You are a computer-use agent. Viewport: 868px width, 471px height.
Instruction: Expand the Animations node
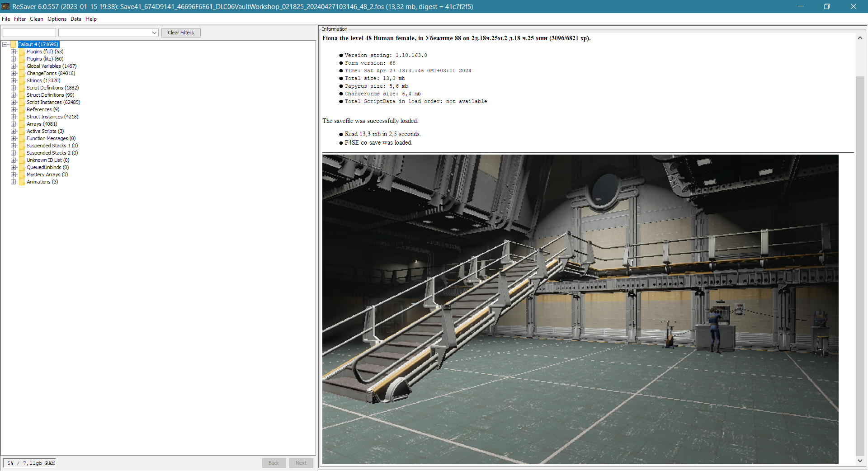(14, 182)
